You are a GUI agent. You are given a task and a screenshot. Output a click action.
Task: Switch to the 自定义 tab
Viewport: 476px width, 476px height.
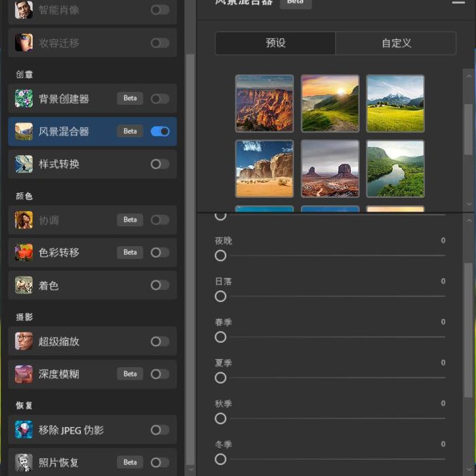pyautogui.click(x=396, y=43)
